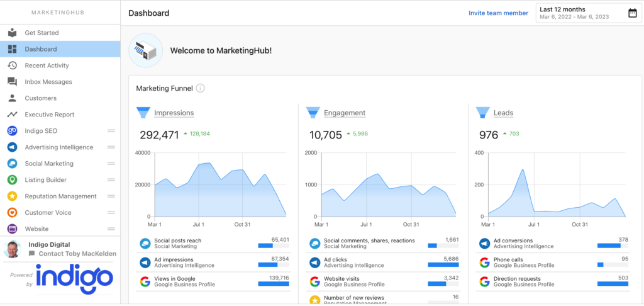Click the Engagement total 10,705

pos(326,135)
